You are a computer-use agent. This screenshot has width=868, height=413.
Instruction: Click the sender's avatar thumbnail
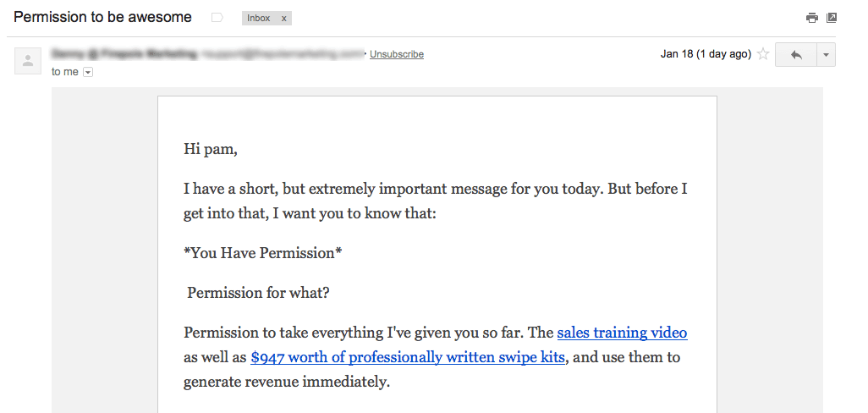point(28,61)
